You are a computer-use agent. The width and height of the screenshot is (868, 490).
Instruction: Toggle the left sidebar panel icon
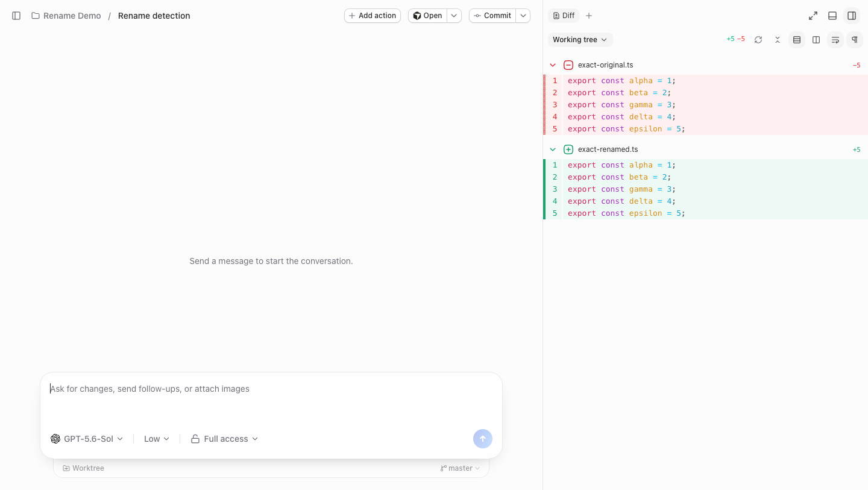point(16,16)
